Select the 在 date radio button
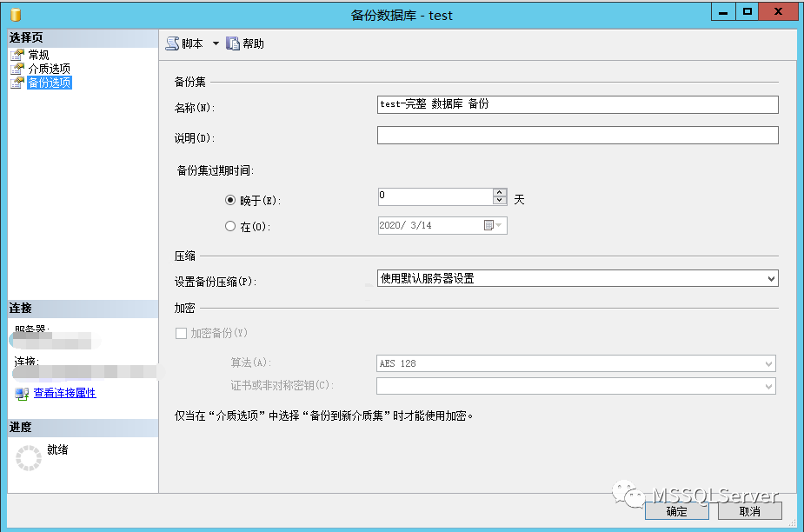This screenshot has width=804, height=532. 230,226
